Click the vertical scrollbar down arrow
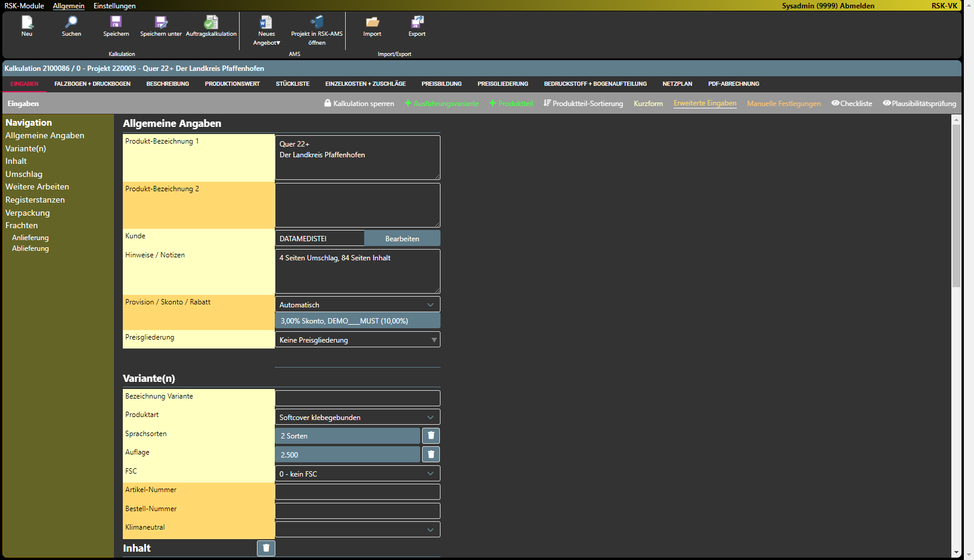The image size is (974, 560). point(956,553)
